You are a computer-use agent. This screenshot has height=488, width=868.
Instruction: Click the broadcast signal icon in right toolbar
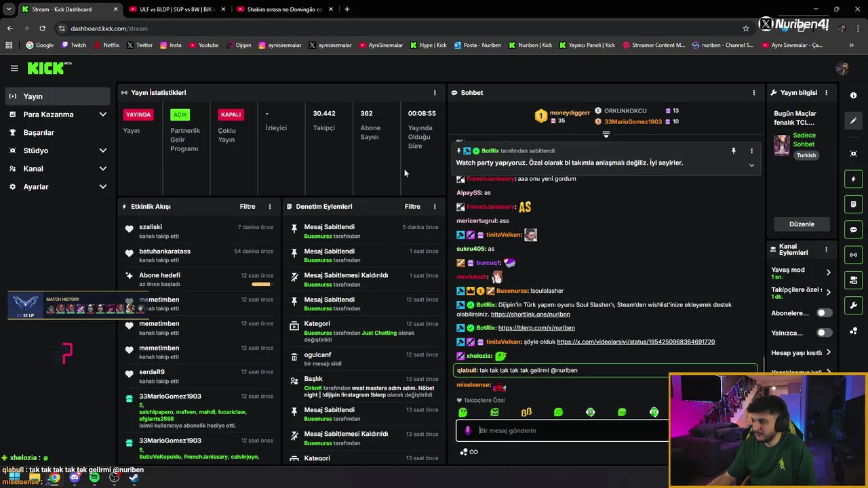pos(854,255)
